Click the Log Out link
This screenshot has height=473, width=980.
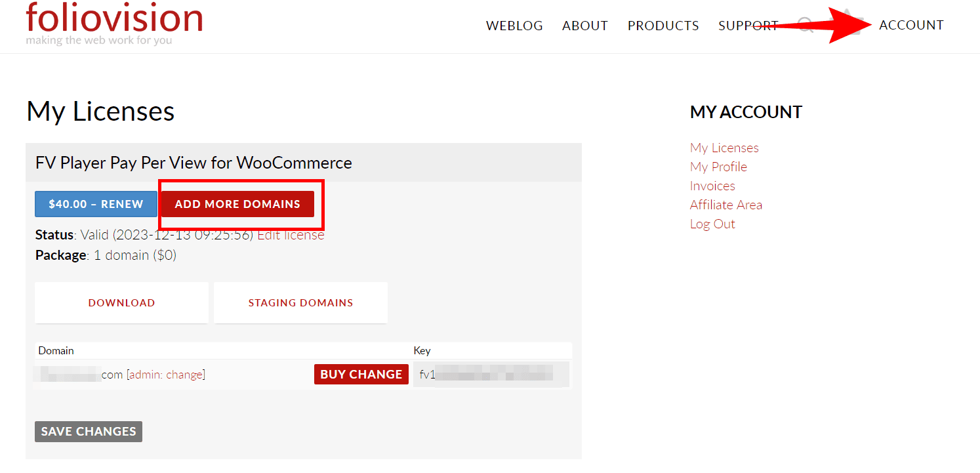[x=712, y=224]
